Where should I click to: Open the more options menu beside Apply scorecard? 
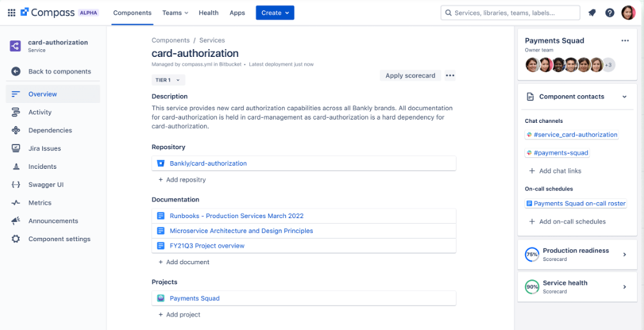(x=450, y=75)
